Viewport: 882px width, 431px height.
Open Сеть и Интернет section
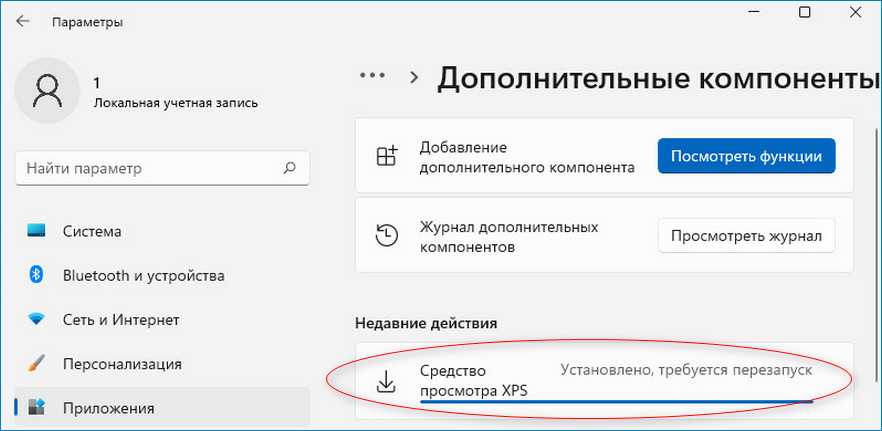coord(162,320)
